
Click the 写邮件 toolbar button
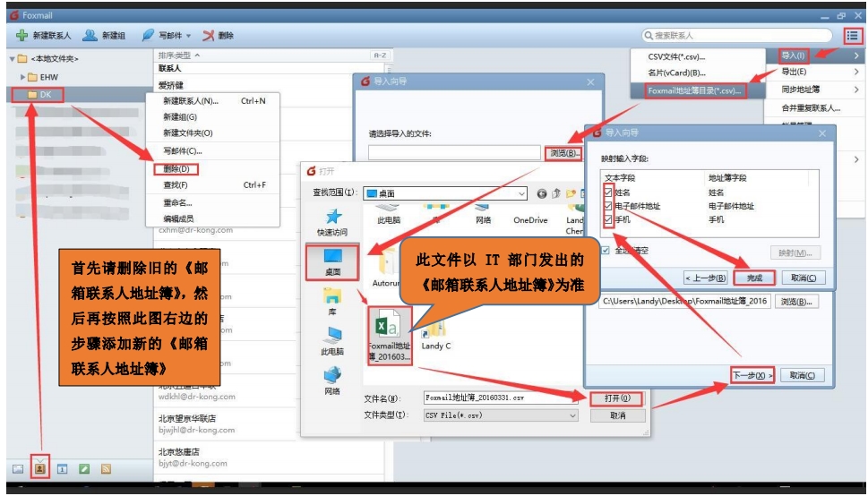[163, 36]
